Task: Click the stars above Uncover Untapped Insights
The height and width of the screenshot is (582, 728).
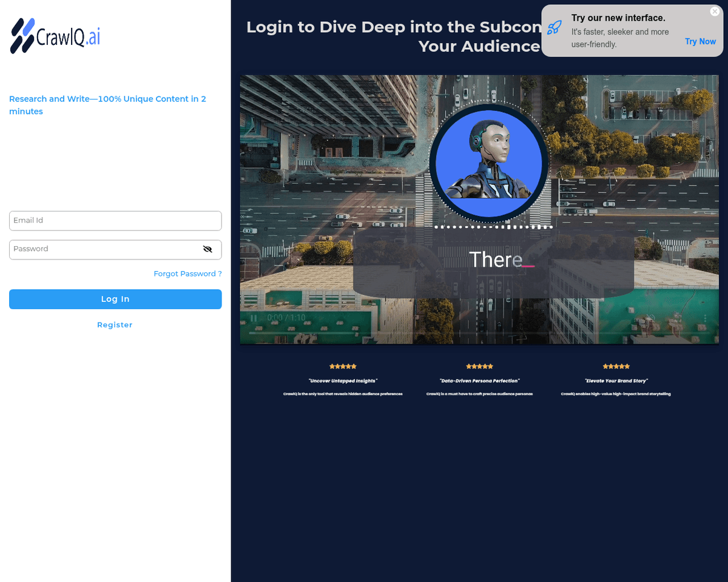Action: [343, 366]
